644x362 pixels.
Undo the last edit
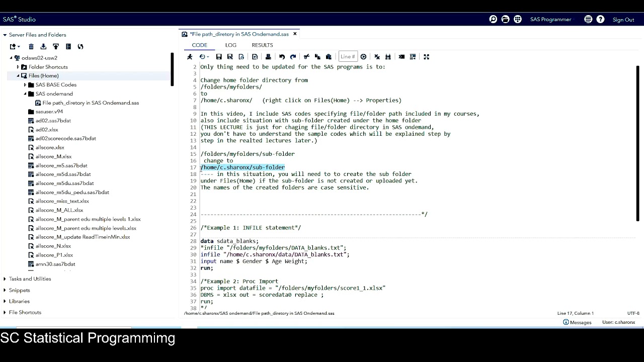282,57
